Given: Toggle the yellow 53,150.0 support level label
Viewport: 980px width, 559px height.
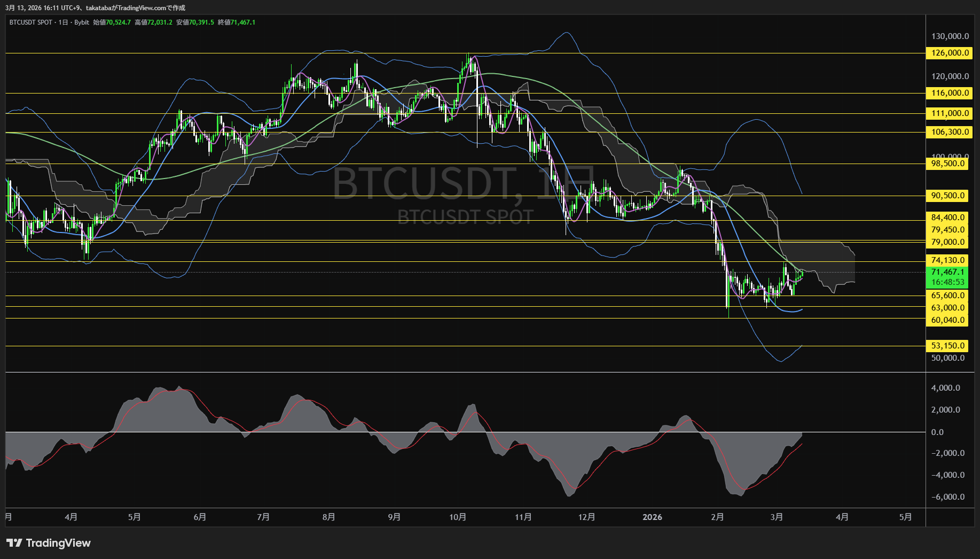Looking at the screenshot, I should [948, 346].
